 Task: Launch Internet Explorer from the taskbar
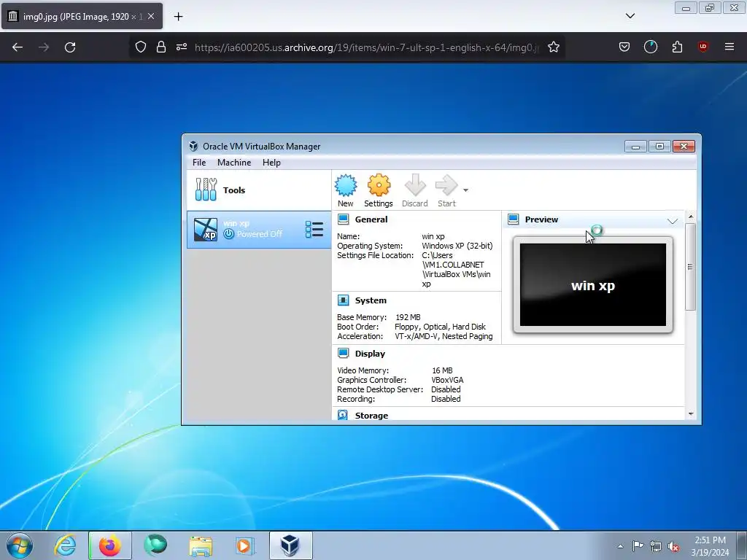(x=64, y=545)
